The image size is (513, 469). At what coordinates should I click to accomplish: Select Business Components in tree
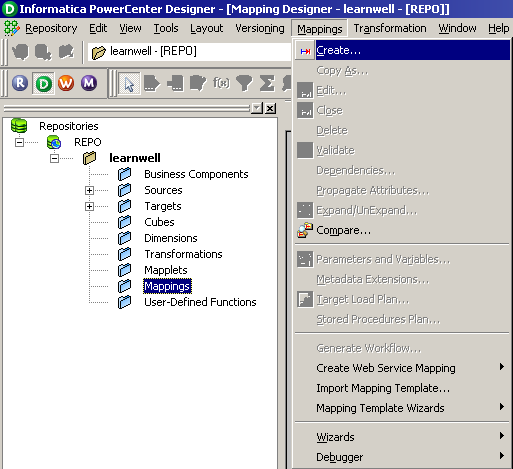196,174
